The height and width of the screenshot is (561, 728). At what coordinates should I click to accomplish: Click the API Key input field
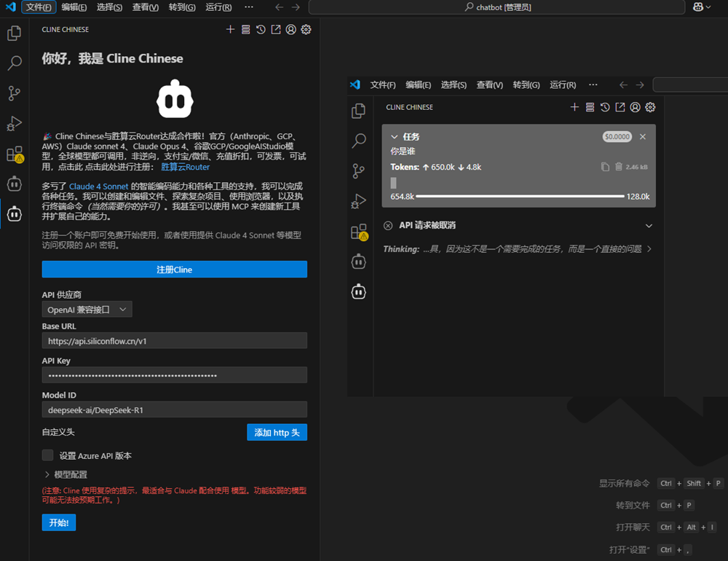[175, 375]
